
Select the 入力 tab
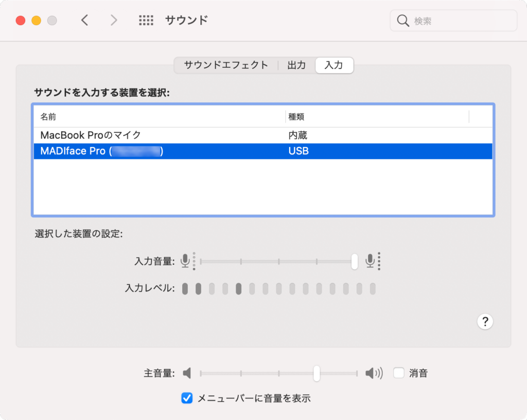334,65
